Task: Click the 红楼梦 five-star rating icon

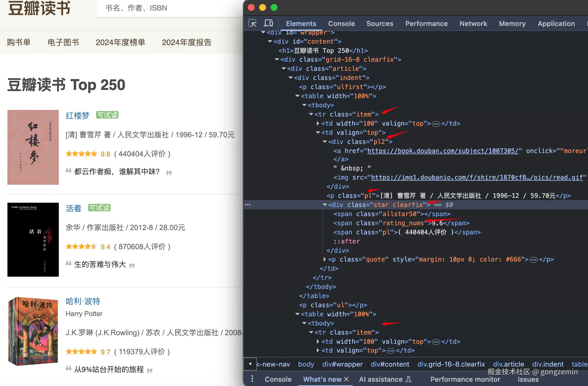Action: [x=81, y=154]
